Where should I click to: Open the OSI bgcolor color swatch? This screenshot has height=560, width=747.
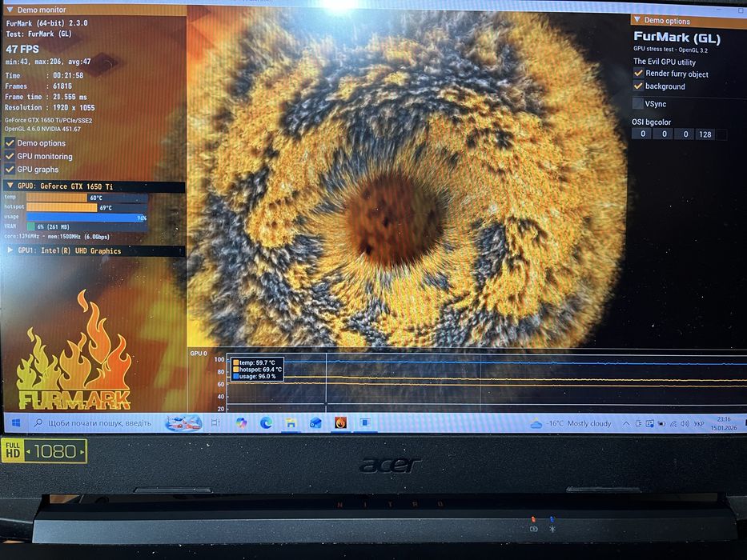(x=721, y=134)
